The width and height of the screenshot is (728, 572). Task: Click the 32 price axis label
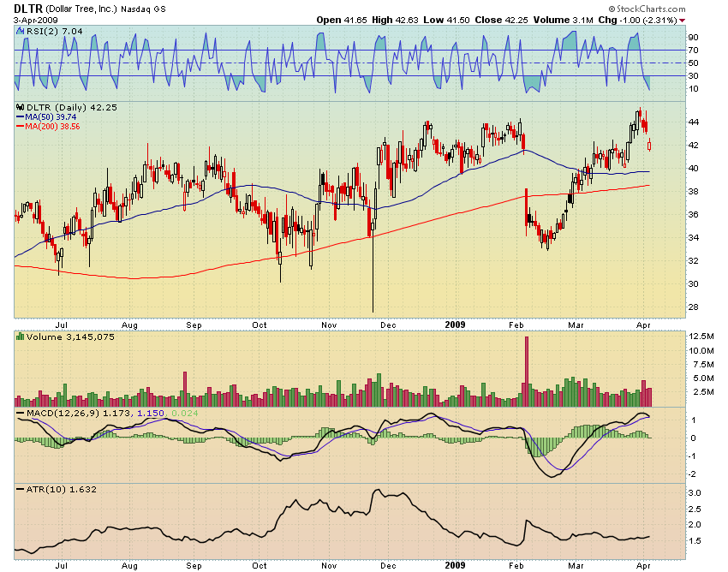point(694,261)
